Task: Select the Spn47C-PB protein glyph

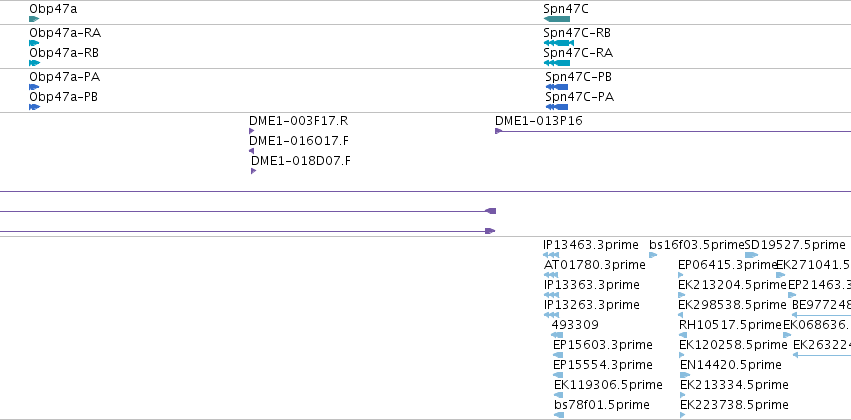Action: pyautogui.click(x=557, y=87)
